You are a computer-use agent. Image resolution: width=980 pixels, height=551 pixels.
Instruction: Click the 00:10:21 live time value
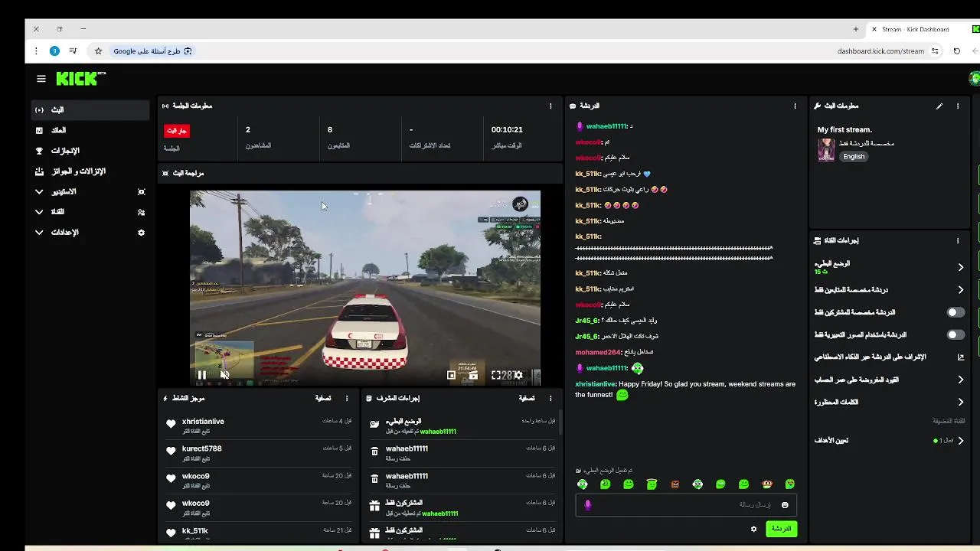(507, 130)
